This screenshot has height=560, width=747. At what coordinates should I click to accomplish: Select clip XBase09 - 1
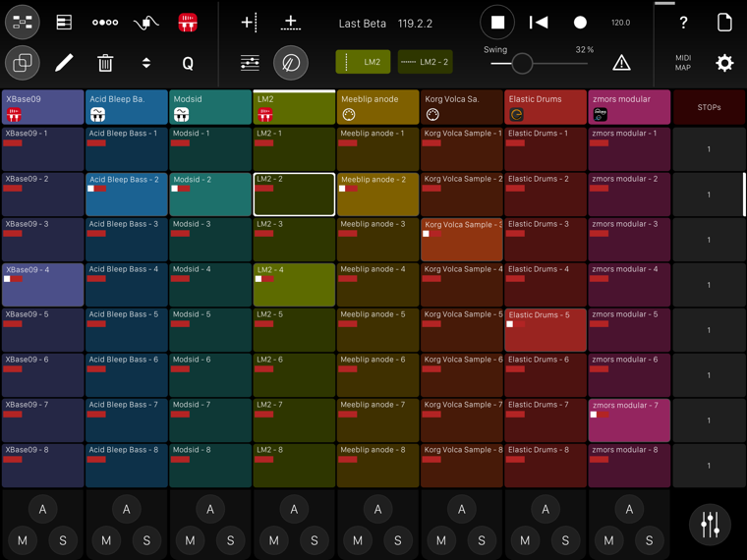point(43,149)
